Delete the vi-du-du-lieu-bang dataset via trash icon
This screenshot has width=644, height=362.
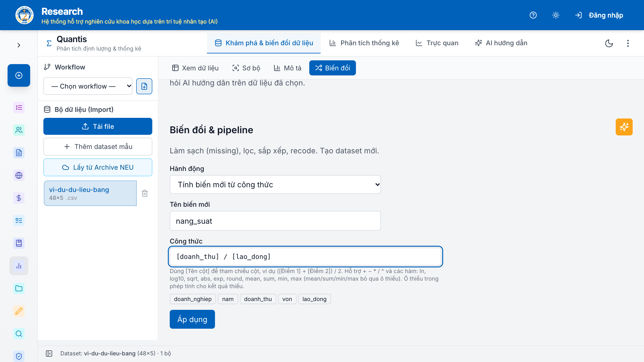point(145,193)
